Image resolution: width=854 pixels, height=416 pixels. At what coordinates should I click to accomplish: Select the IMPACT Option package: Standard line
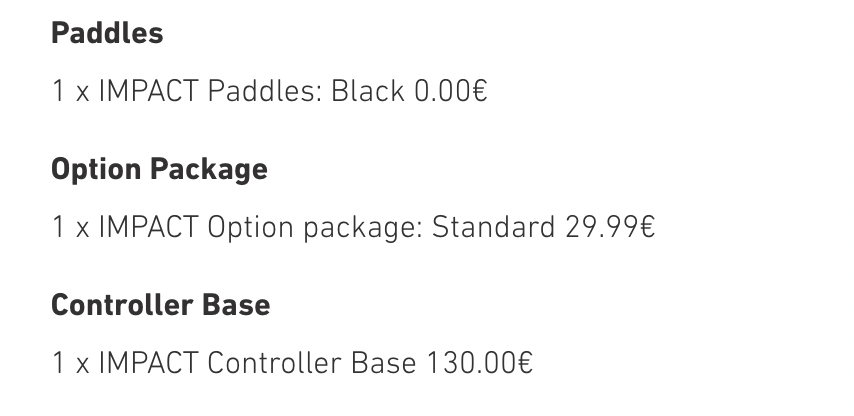coord(353,228)
